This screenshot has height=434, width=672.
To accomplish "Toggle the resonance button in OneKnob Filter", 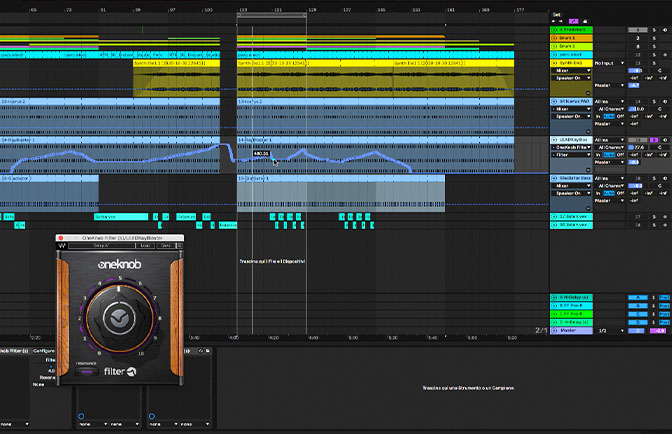I will point(86,371).
